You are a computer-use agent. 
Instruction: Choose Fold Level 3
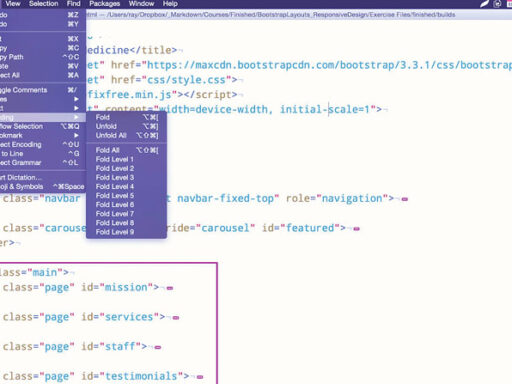click(x=126, y=177)
